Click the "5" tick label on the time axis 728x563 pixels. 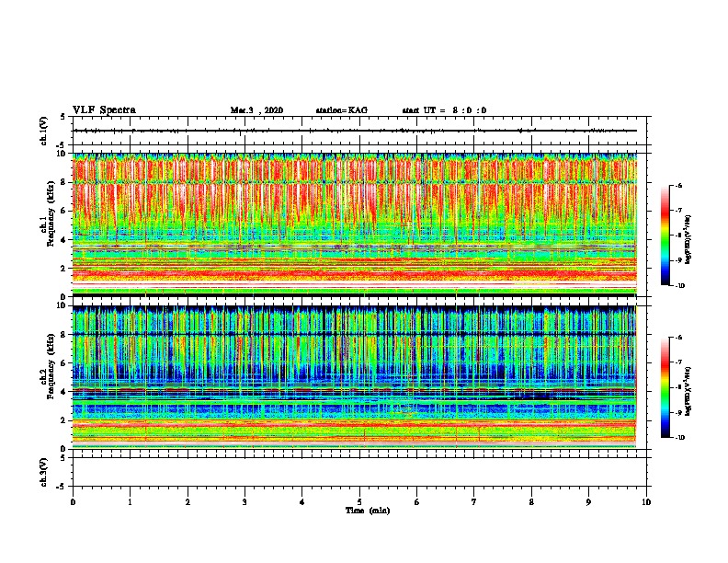tap(359, 501)
